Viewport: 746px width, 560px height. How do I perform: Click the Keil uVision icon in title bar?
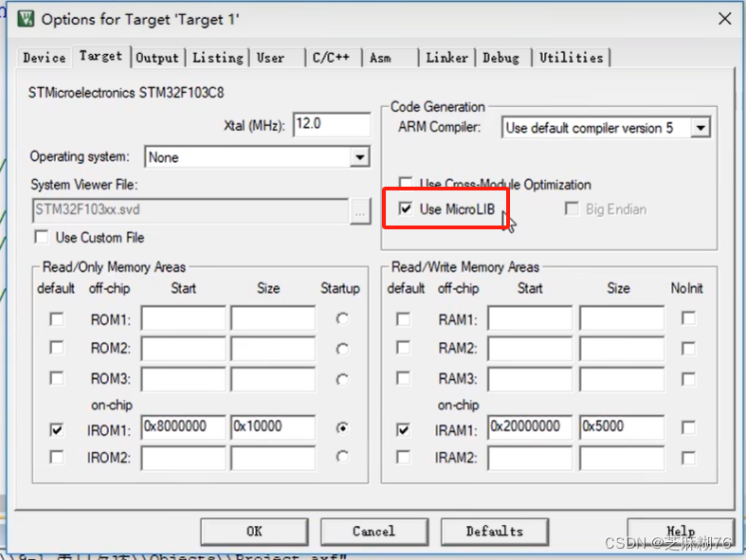click(x=26, y=19)
